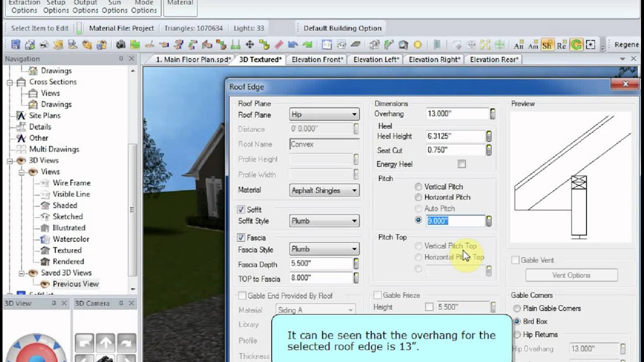Click the printer icon in the toolbar
The height and width of the screenshot is (362, 644).
tap(44, 45)
